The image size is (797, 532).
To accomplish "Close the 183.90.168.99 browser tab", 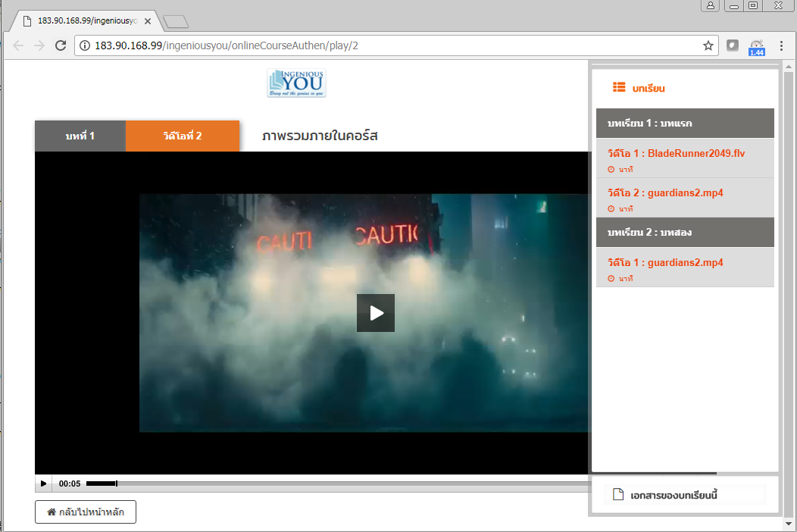I will pyautogui.click(x=148, y=21).
